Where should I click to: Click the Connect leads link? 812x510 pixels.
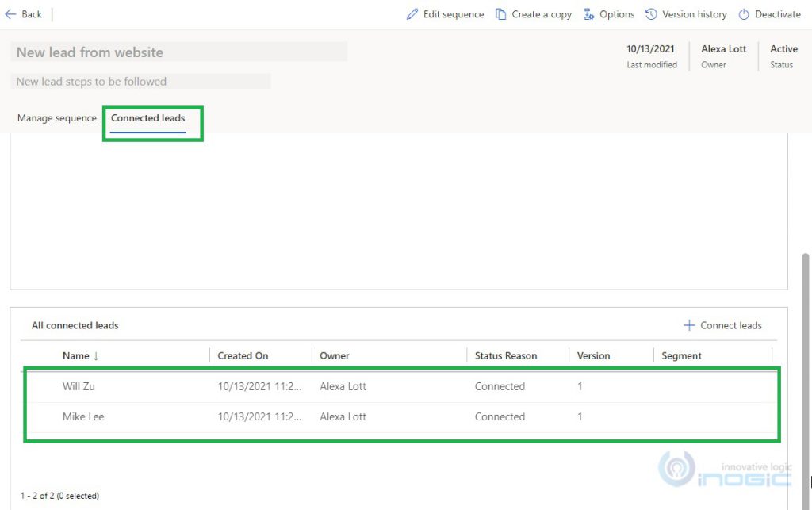pyautogui.click(x=731, y=325)
